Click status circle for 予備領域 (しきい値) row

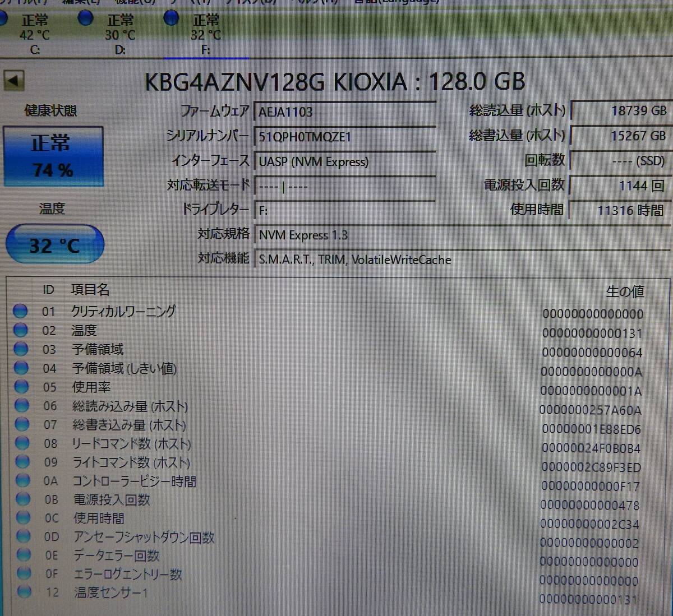pyautogui.click(x=21, y=368)
